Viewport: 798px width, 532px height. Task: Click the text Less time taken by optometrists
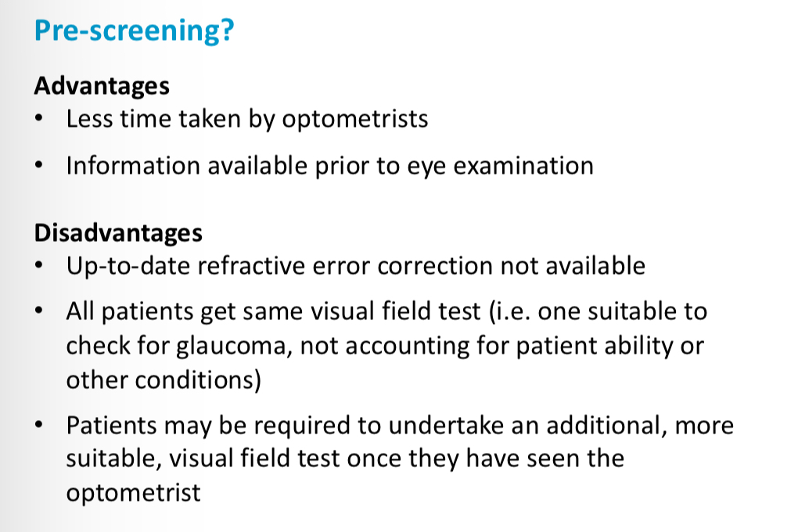pyautogui.click(x=247, y=120)
